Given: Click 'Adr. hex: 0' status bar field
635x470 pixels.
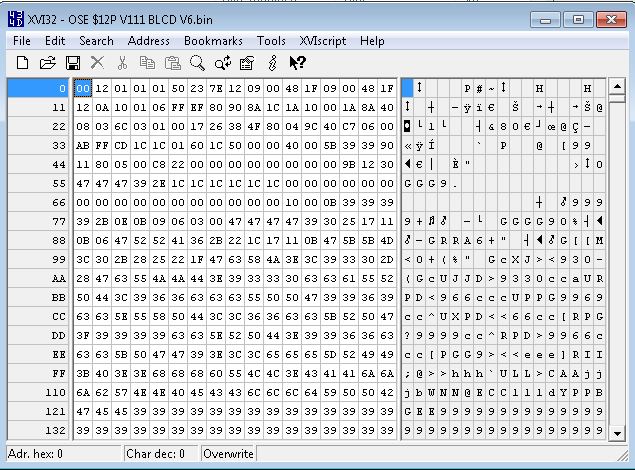Looking at the screenshot, I should [64, 454].
